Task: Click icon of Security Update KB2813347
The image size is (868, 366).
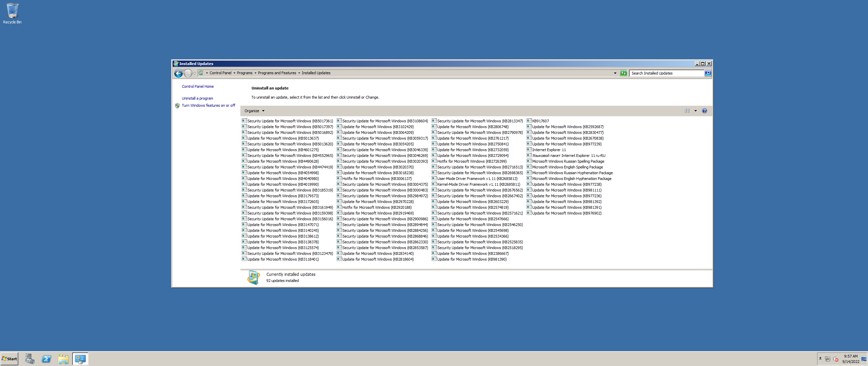Action: click(x=434, y=121)
